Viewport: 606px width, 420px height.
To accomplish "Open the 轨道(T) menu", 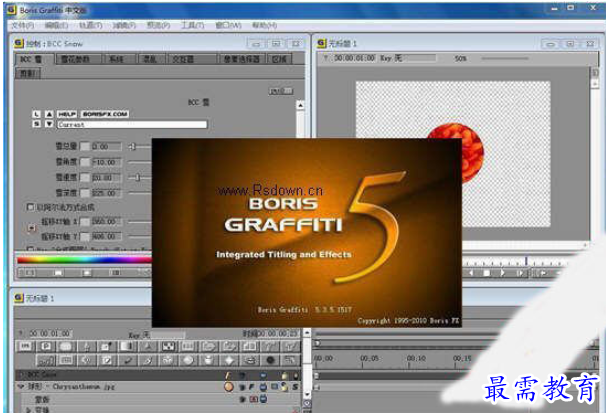I will tap(91, 26).
